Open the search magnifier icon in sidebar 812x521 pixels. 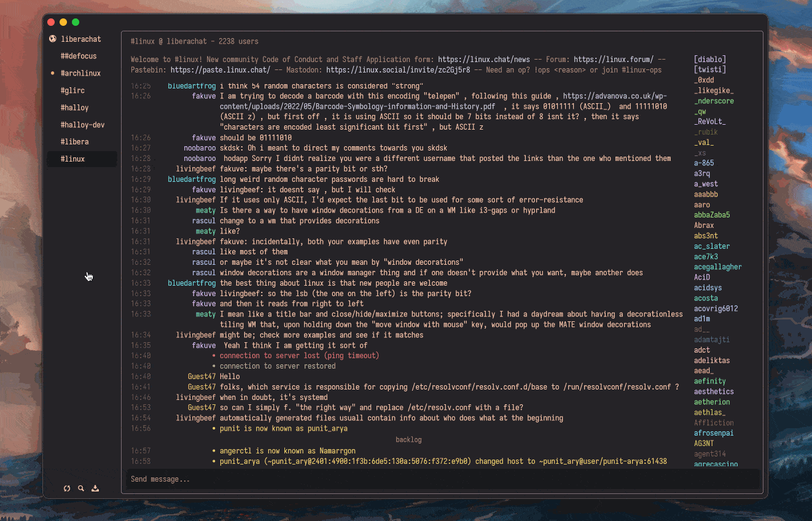coord(81,488)
